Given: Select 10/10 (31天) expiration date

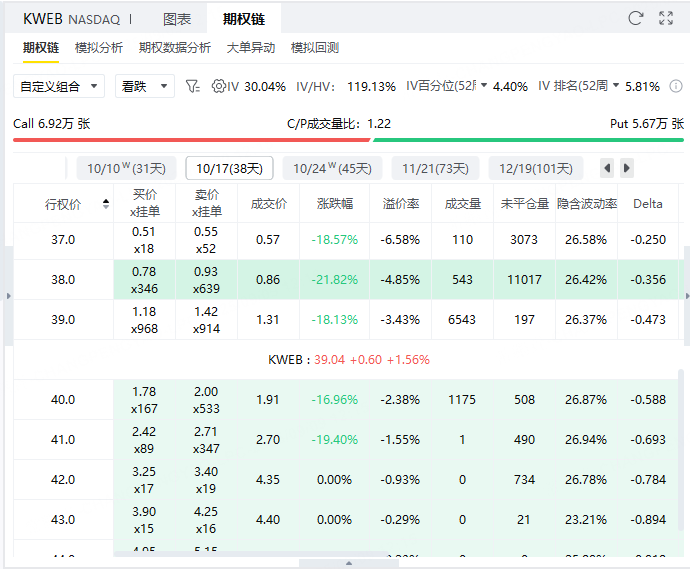Looking at the screenshot, I should coord(126,168).
